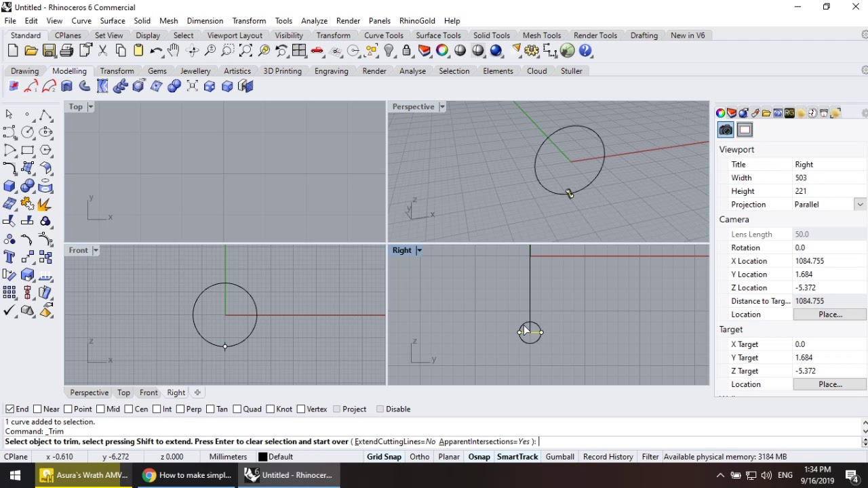Viewport: 868px width, 488px height.
Task: Toggle Ortho in status bar
Action: pos(419,457)
